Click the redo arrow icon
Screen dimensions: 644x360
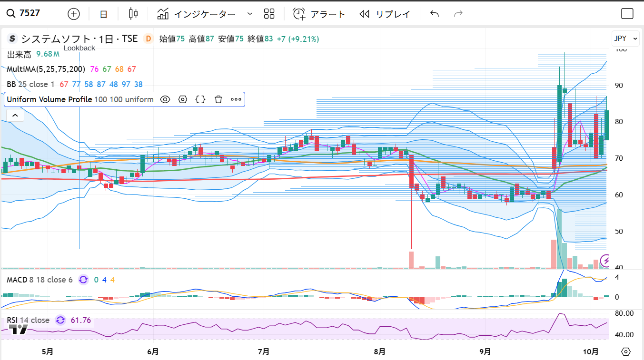[x=458, y=14]
